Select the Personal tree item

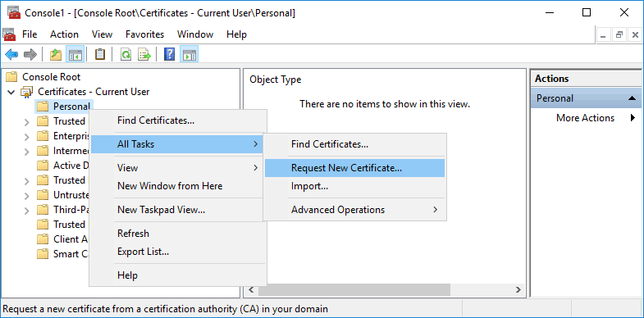(x=71, y=107)
